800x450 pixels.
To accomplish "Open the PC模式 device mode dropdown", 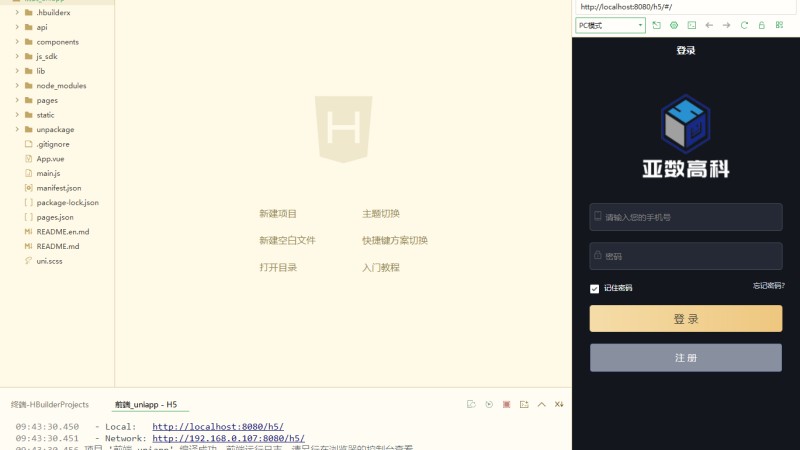I will tap(610, 25).
